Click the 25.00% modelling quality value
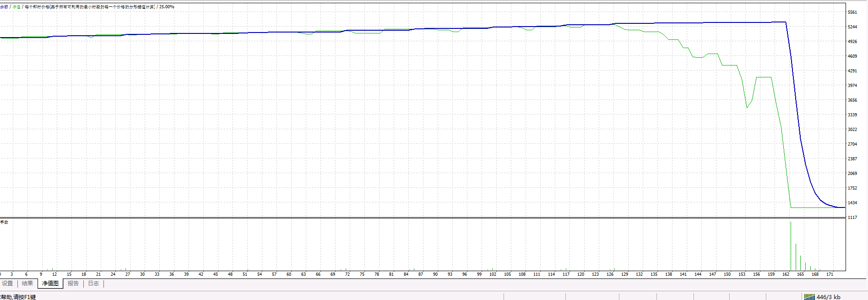The height and width of the screenshot is (300, 868). 167,7
